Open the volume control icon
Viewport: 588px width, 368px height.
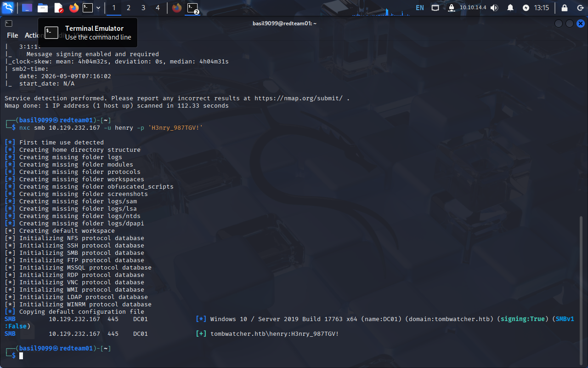click(x=494, y=8)
